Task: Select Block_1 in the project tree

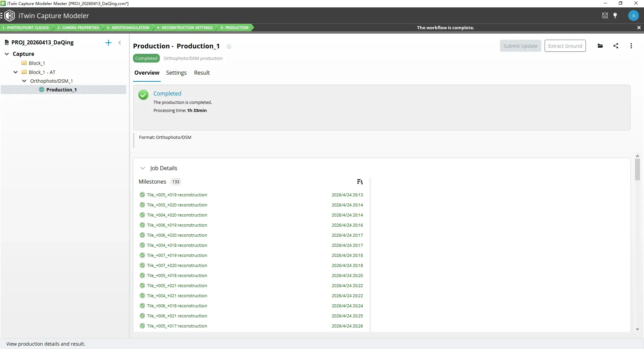Action: point(37,63)
